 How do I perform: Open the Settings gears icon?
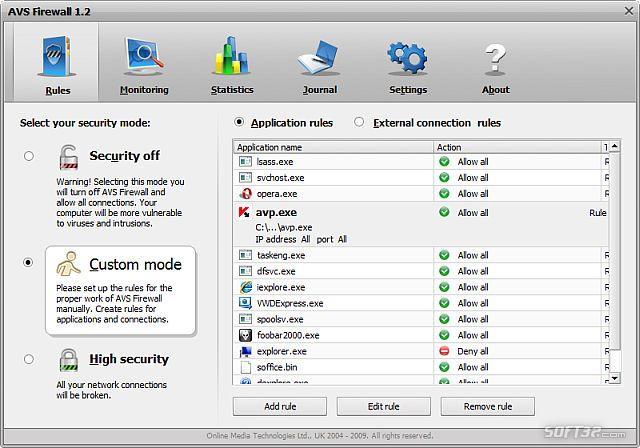tap(407, 58)
